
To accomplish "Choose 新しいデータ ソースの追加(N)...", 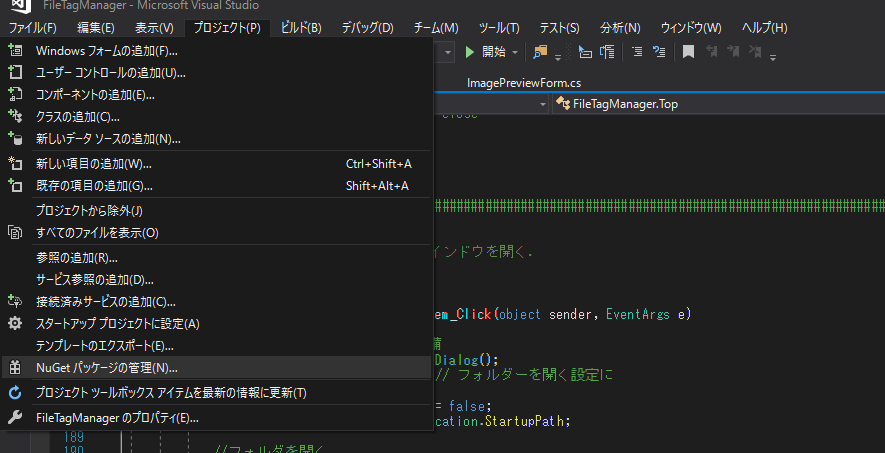I will (x=217, y=138).
